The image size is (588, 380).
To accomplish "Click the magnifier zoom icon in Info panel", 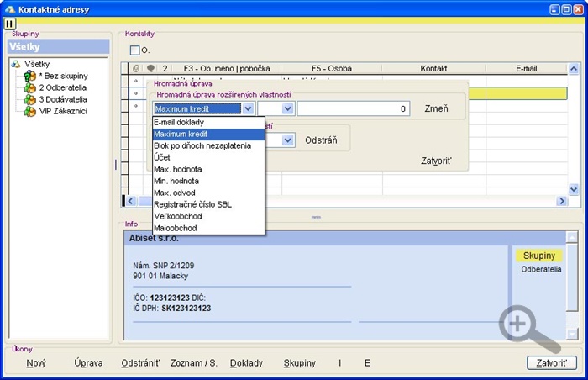I will pos(530,330).
